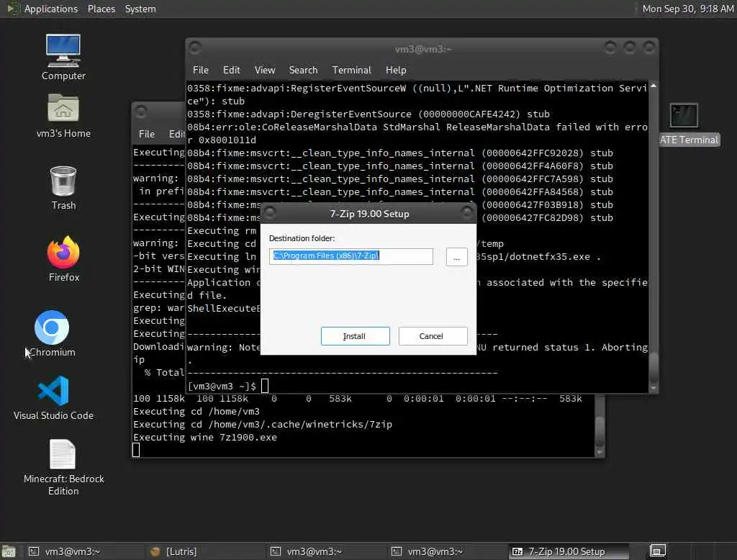Open the Places menu in top panel
The height and width of the screenshot is (560, 737).
pos(101,9)
